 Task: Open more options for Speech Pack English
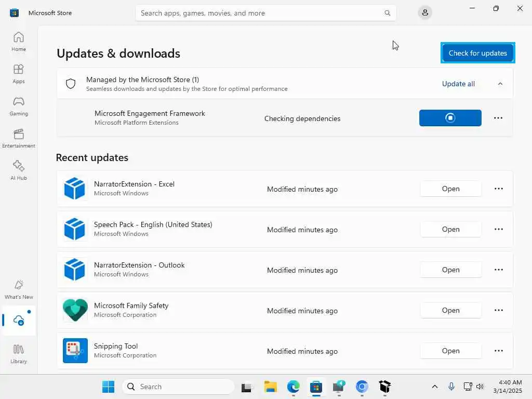click(498, 229)
